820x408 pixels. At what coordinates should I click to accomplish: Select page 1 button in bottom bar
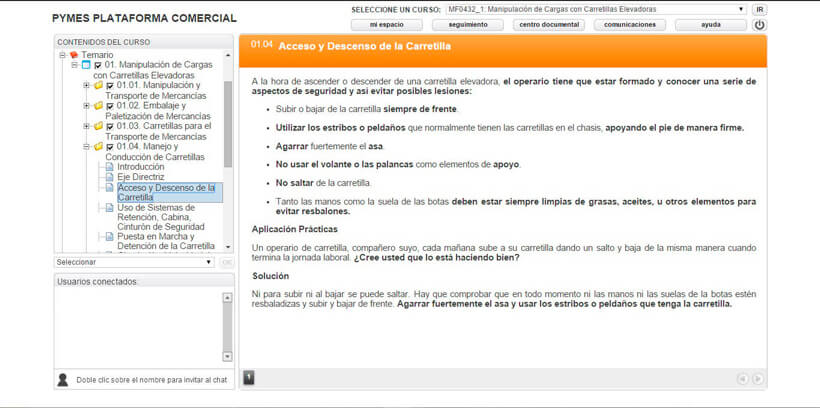click(249, 377)
